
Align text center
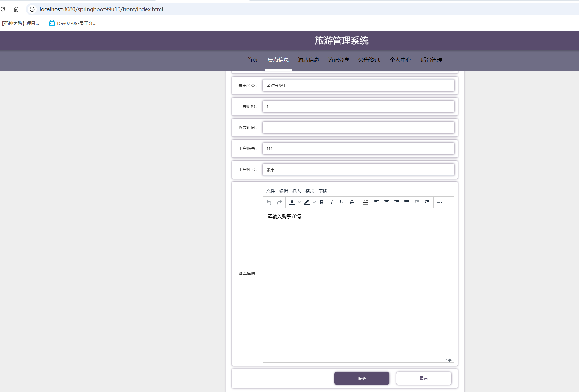[x=387, y=202]
